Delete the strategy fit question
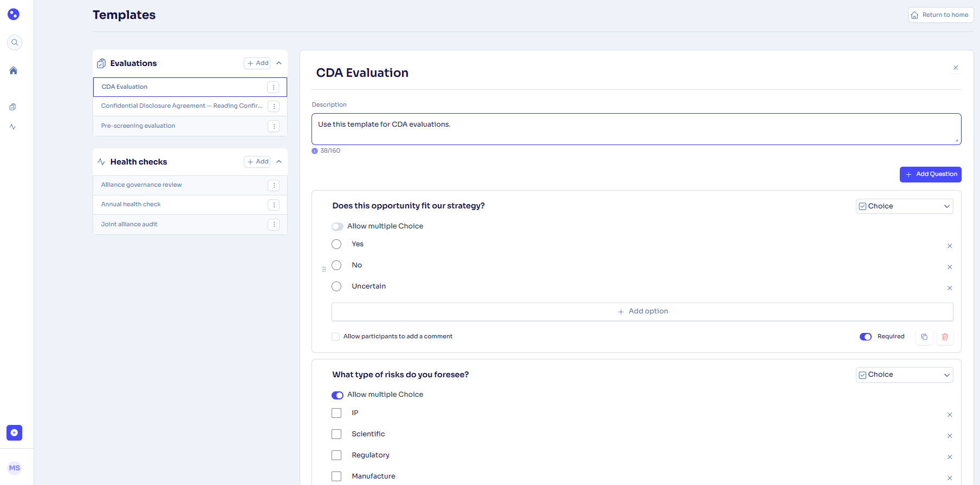The image size is (980, 485). point(945,337)
